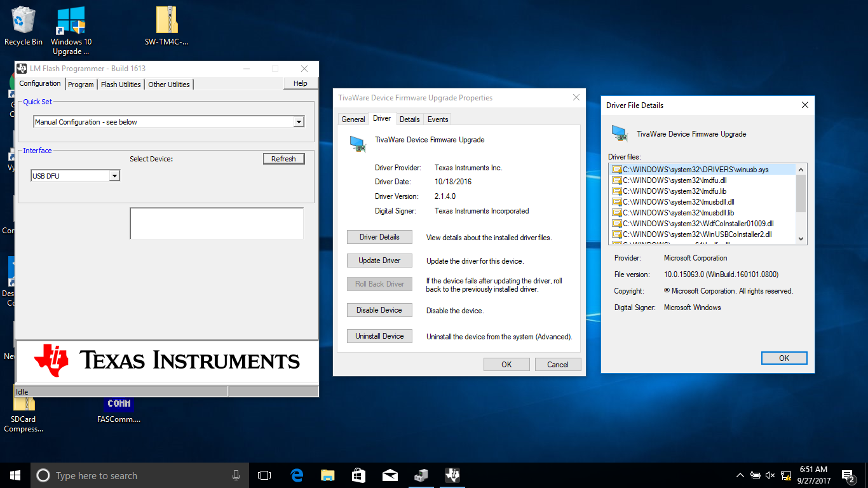Click the 'Idle' status bar text

coord(22,391)
